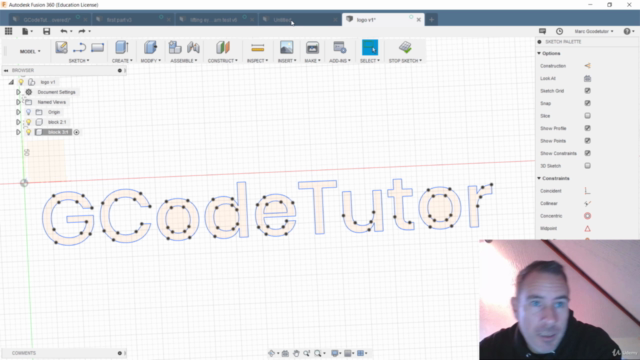640x360 pixels.
Task: Click the Stop Sketch icon
Action: coord(405,47)
